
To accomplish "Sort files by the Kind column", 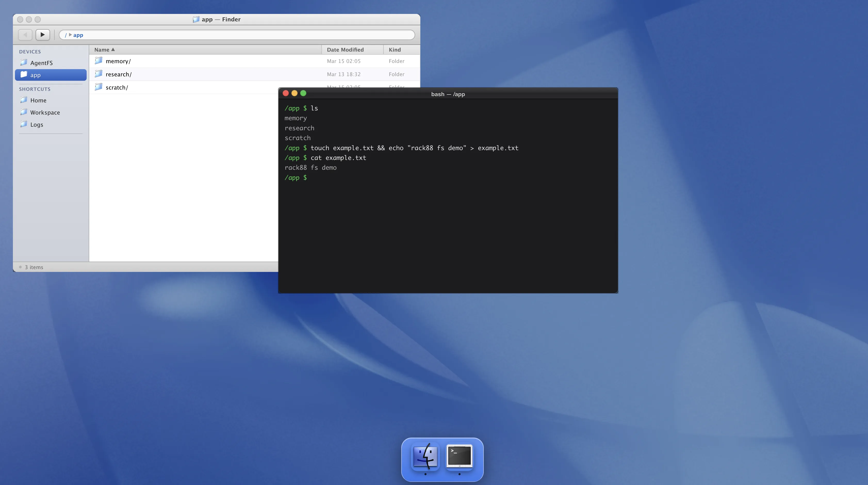I will click(395, 50).
